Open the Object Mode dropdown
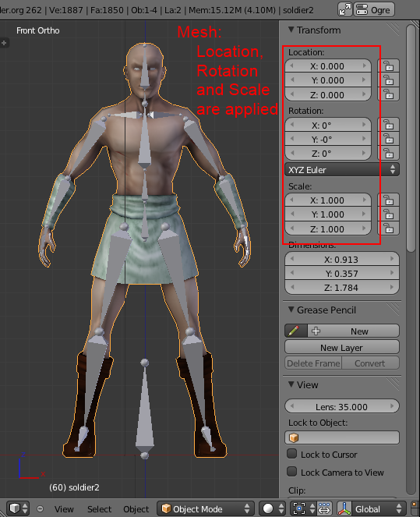The height and width of the screenshot is (517, 420). click(206, 508)
